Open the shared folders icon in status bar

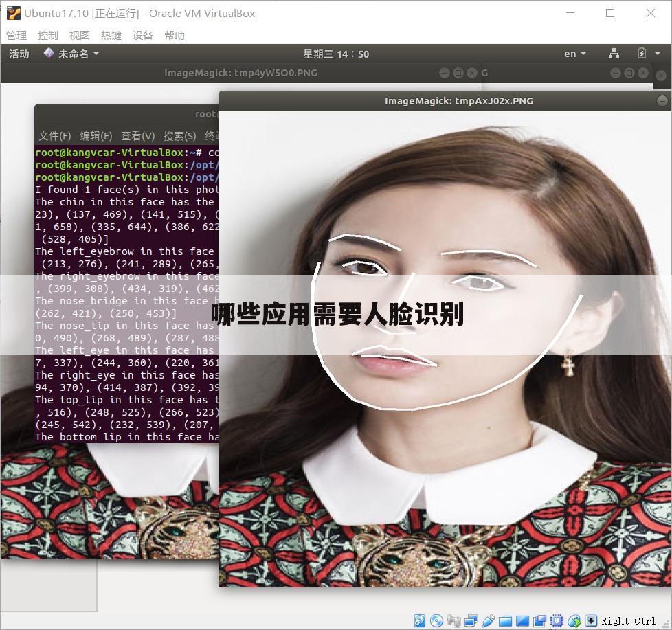(x=505, y=620)
